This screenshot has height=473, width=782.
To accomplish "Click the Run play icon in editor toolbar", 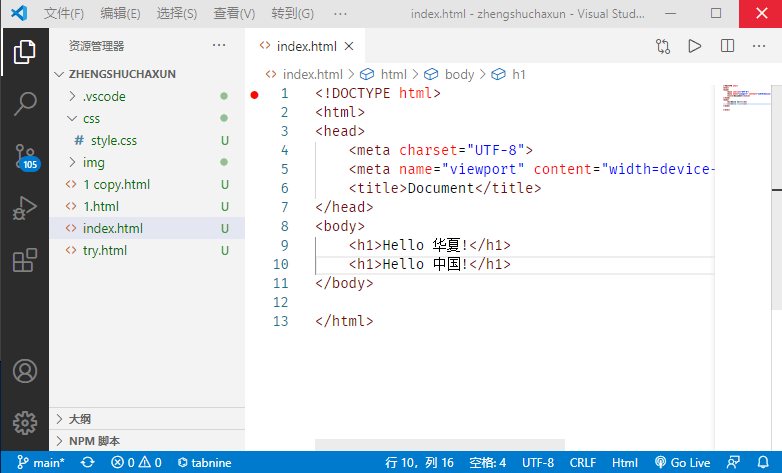I will pyautogui.click(x=694, y=46).
